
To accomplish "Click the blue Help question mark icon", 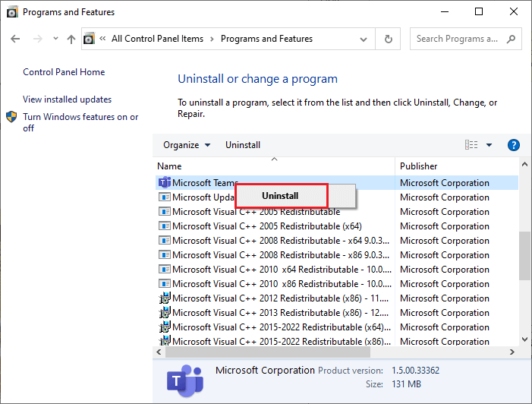I will pos(513,145).
